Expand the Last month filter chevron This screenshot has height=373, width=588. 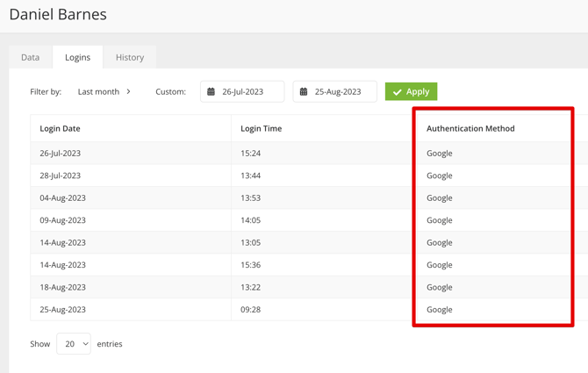point(129,91)
